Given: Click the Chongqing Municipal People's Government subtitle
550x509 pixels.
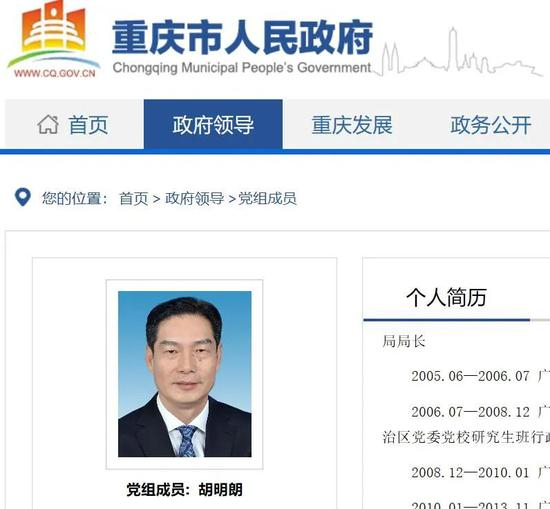Looking at the screenshot, I should 242,67.
